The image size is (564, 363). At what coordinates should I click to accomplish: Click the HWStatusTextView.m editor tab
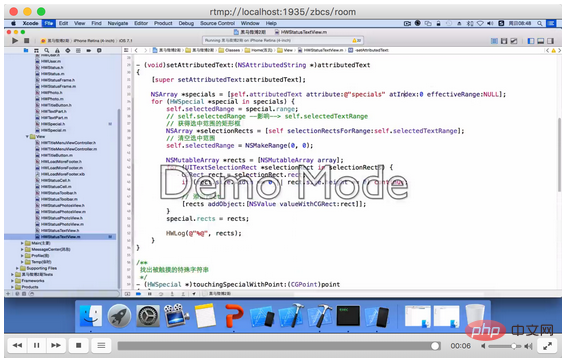point(301,32)
